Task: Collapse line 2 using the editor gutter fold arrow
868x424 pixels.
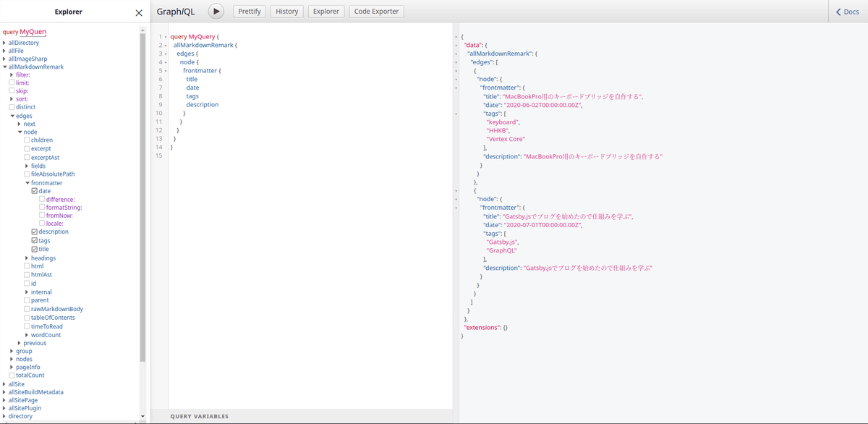Action: point(166,45)
